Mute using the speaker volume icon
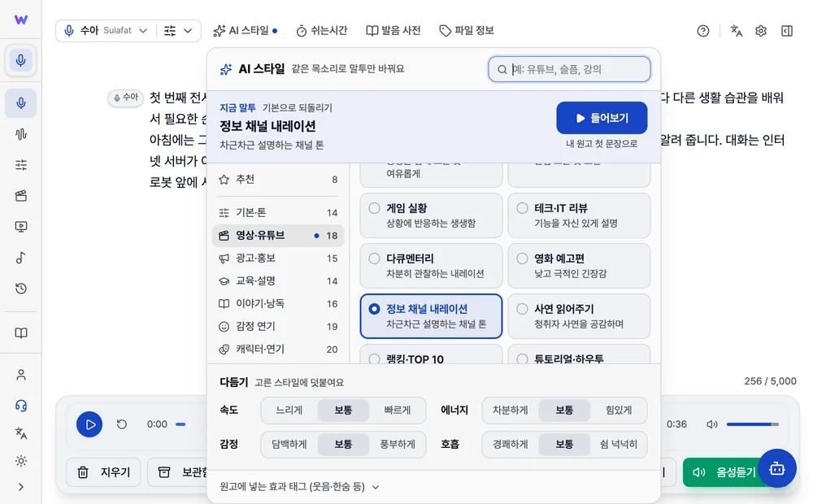The image size is (813, 504). 712,424
